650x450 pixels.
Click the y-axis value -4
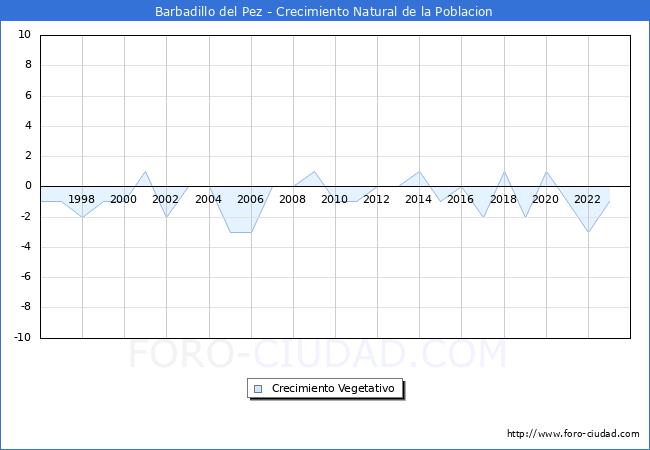26,247
